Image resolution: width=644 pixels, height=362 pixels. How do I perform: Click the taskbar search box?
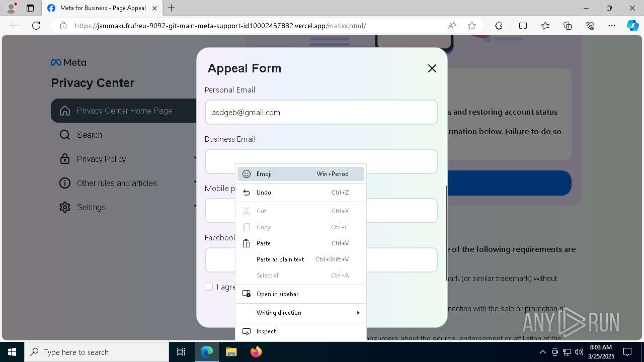97,352
